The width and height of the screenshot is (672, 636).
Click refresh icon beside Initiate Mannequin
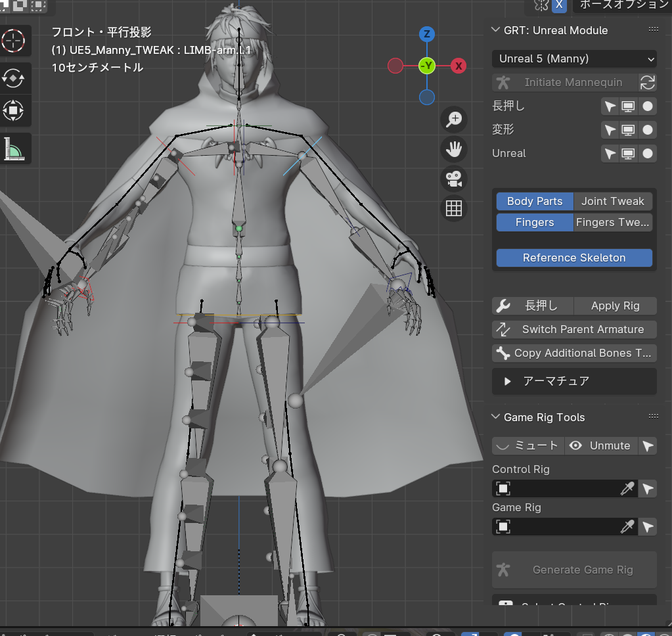coord(648,83)
